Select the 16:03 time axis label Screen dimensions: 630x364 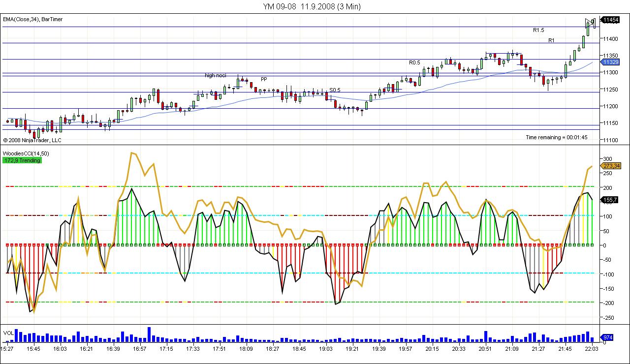(x=60, y=349)
